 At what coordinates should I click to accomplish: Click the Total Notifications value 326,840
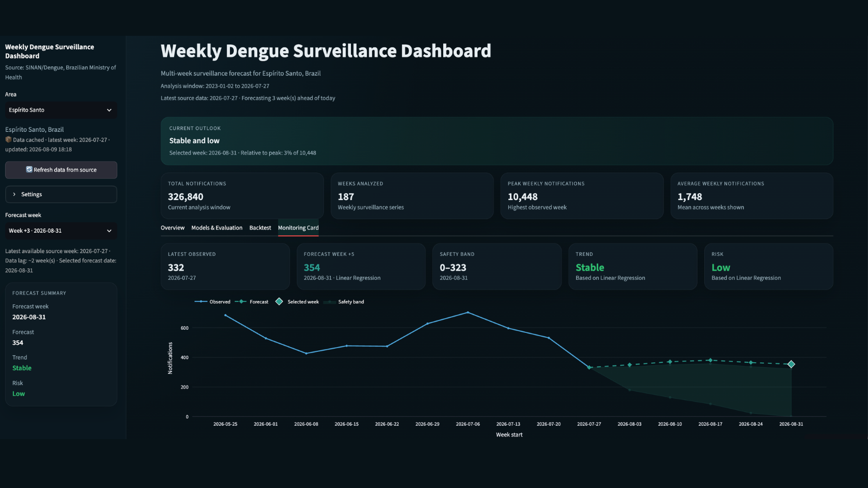click(x=186, y=197)
